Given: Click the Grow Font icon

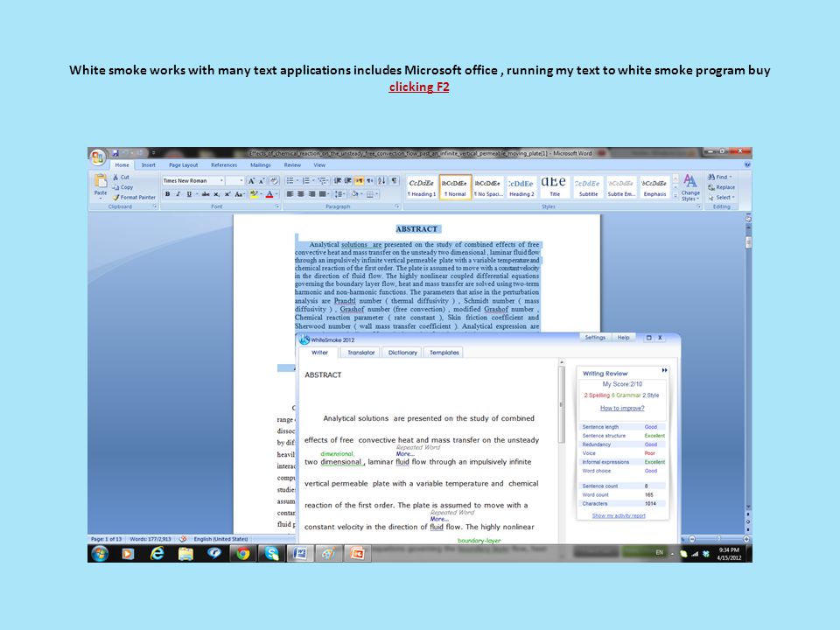Looking at the screenshot, I should point(251,181).
